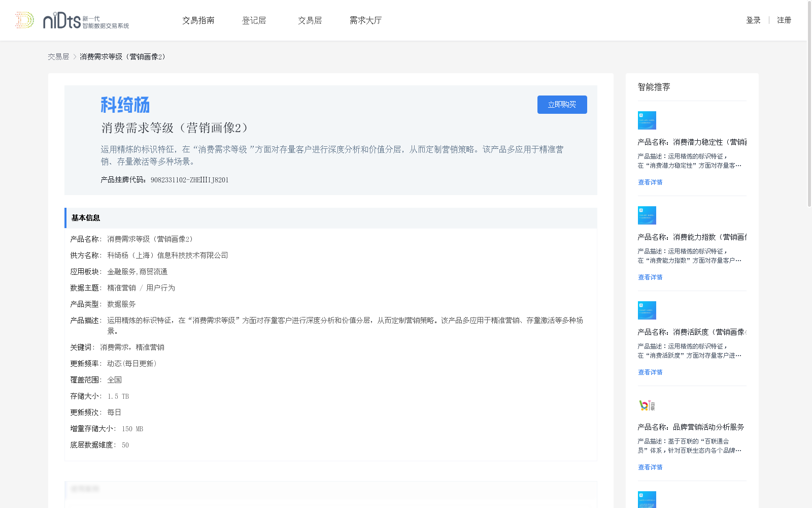Image resolution: width=812 pixels, height=508 pixels.
Task: Go back via 交易层 breadcrumb
Action: coord(58,57)
